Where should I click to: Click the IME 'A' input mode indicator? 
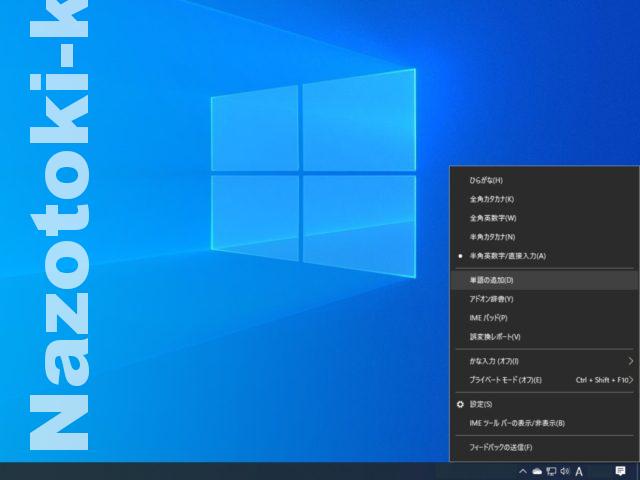(x=579, y=471)
